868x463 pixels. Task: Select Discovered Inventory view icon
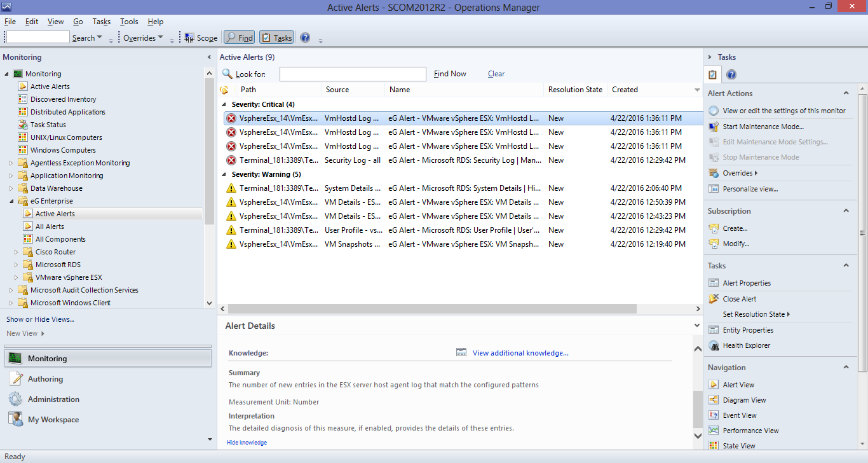pyautogui.click(x=23, y=99)
